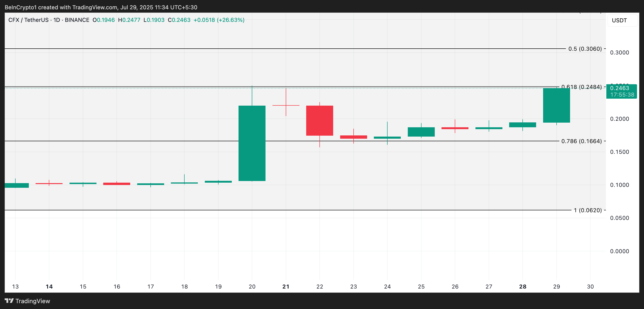Click the doji candle on July 21
This screenshot has height=309, width=644.
coord(286,106)
